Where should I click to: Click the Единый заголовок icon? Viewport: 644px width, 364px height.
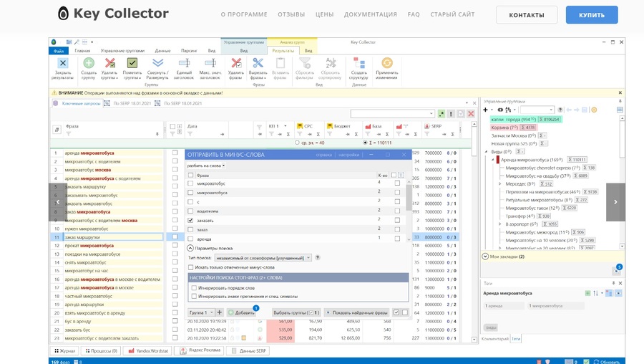click(x=183, y=64)
